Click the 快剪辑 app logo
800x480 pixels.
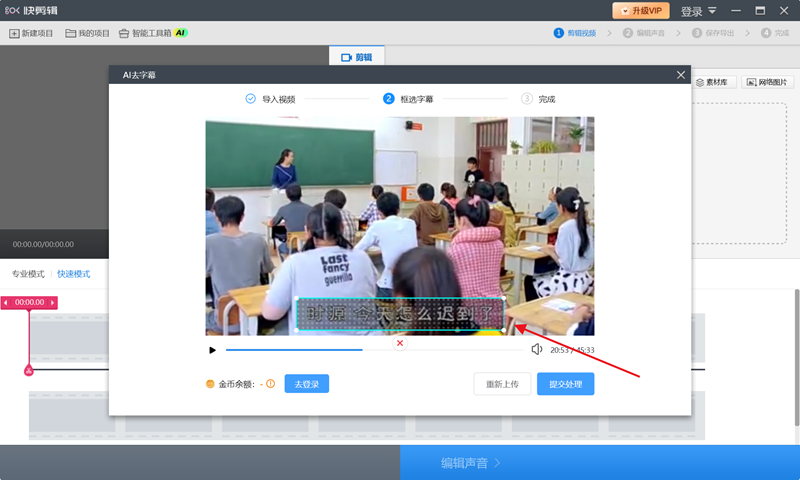31,10
